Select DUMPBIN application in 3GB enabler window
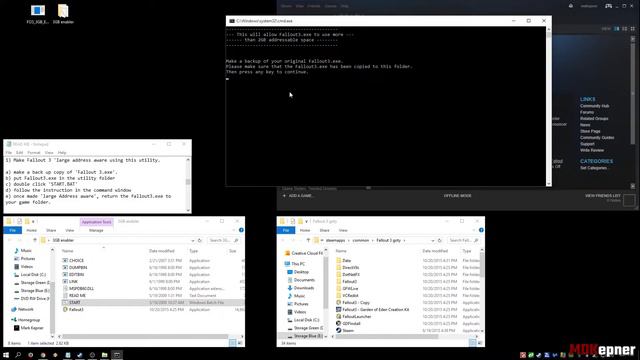 78,267
